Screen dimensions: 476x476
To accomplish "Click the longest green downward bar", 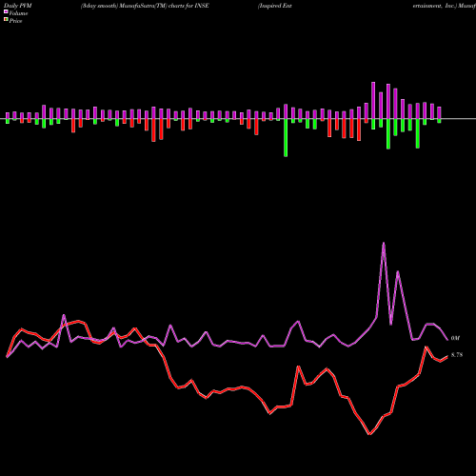I will [286, 138].
